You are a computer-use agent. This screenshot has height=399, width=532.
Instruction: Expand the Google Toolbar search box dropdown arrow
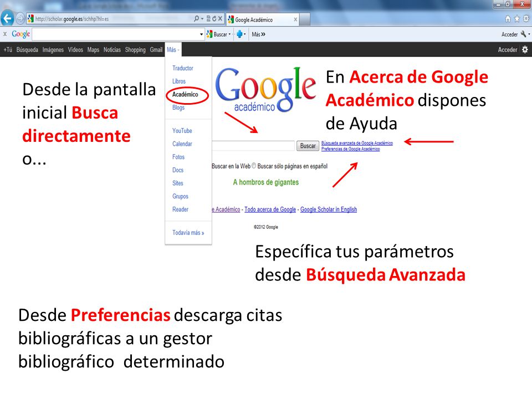202,34
